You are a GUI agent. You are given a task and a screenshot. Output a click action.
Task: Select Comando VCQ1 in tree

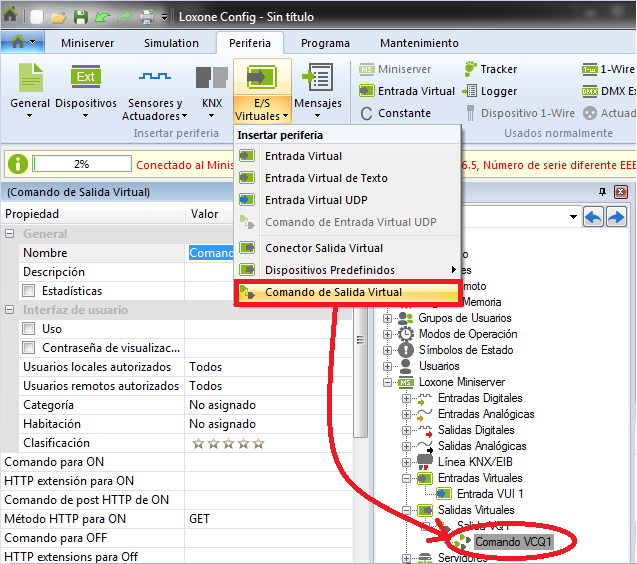[513, 542]
